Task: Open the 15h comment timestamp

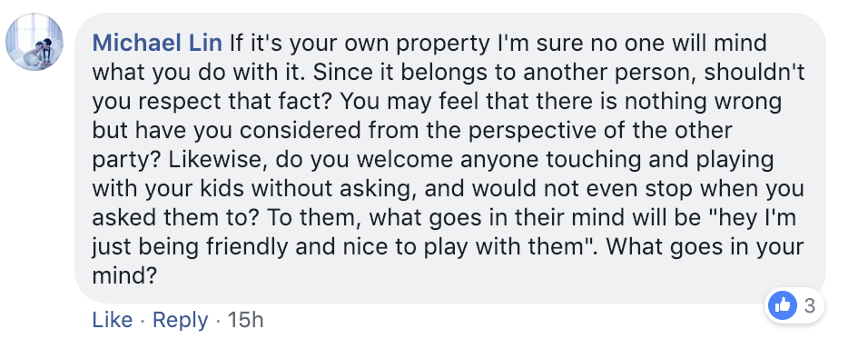Action: [245, 320]
